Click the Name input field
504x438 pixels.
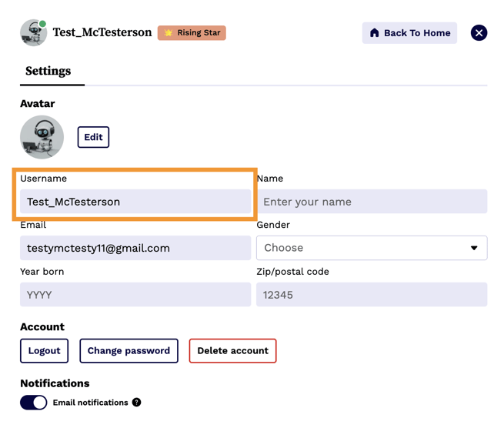click(371, 202)
